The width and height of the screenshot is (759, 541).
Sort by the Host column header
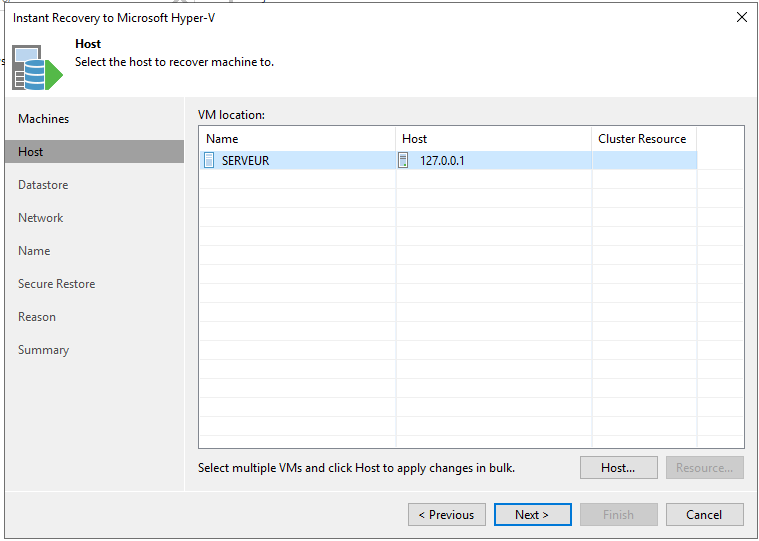point(493,139)
